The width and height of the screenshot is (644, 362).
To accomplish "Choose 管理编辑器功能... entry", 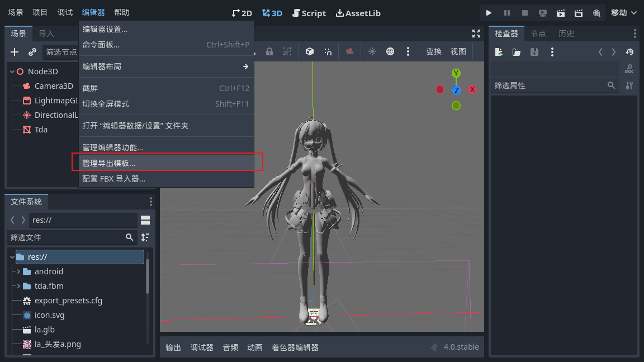I will pos(167,147).
